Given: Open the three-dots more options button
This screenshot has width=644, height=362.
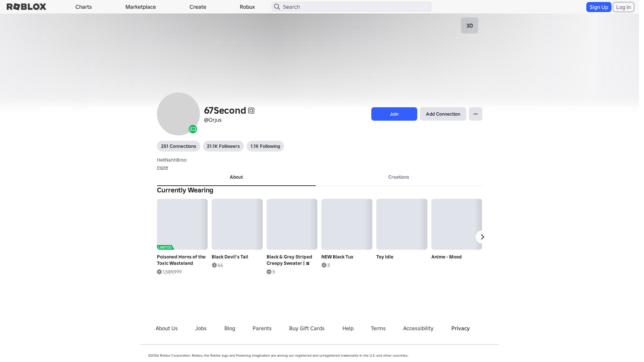Looking at the screenshot, I should 476,114.
